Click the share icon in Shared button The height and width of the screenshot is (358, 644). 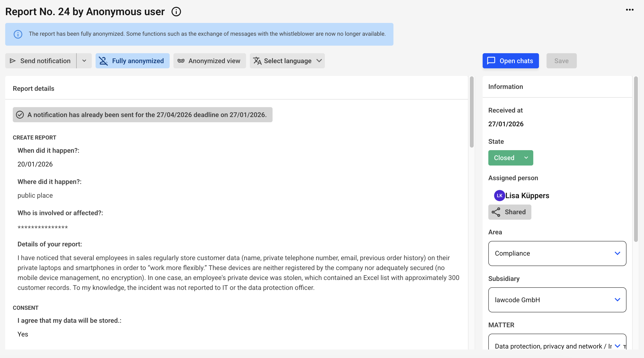(x=496, y=212)
